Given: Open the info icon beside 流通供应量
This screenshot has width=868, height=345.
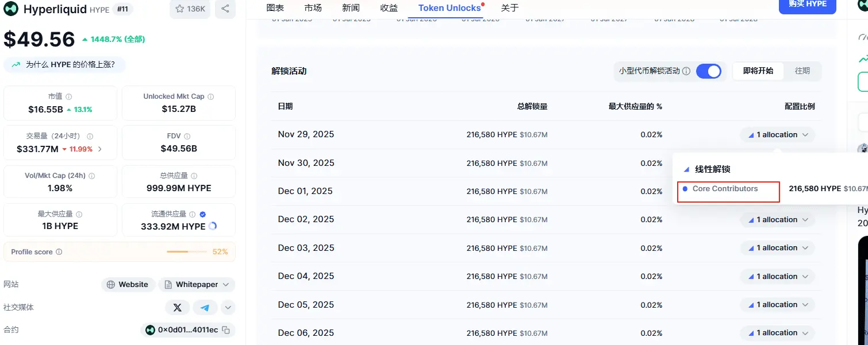Looking at the screenshot, I should [192, 214].
